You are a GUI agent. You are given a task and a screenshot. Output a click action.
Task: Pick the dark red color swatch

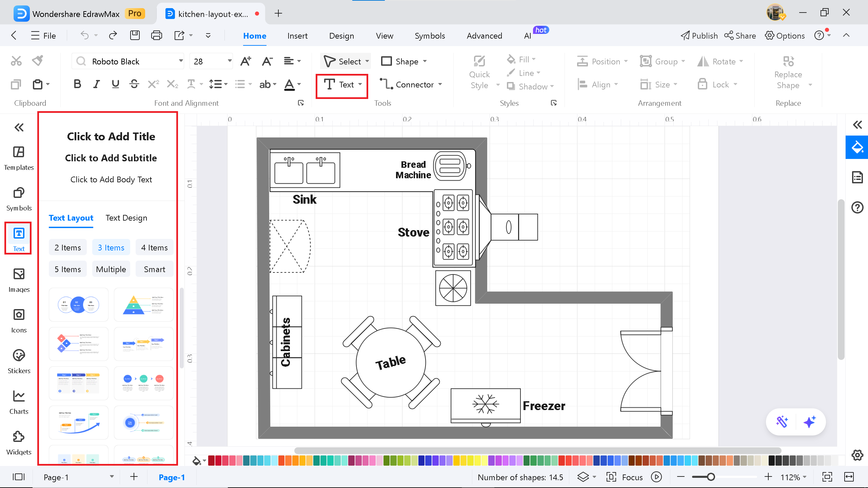pyautogui.click(x=211, y=461)
